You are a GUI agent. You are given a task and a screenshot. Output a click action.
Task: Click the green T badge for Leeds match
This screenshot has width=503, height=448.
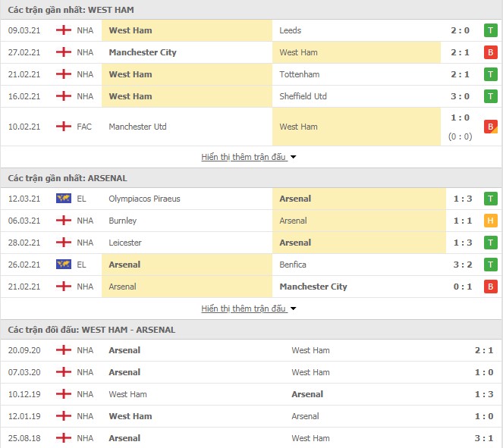coord(491,30)
